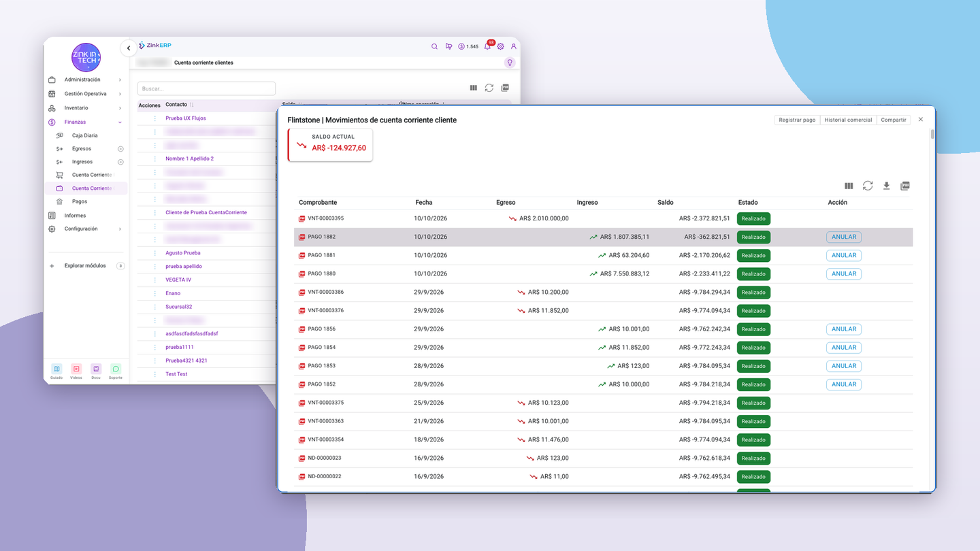
Task: Open the settings gear in top bar
Action: (x=500, y=46)
